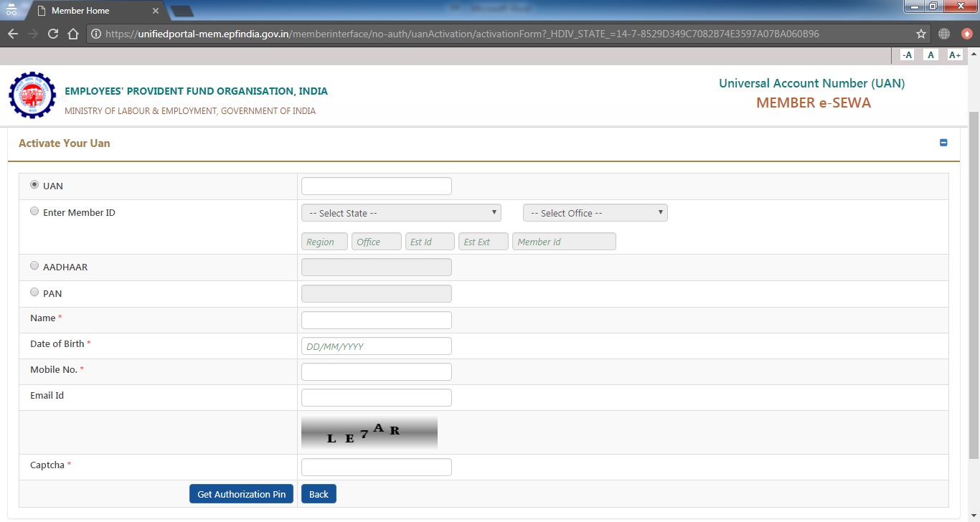Collapse the Activate Your Uan panel

point(943,143)
